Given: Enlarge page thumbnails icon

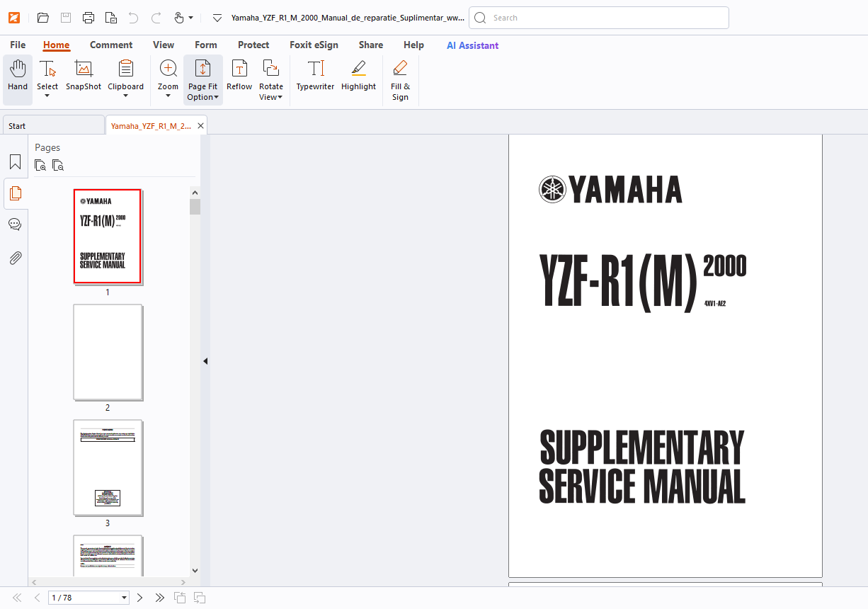Looking at the screenshot, I should coord(40,166).
